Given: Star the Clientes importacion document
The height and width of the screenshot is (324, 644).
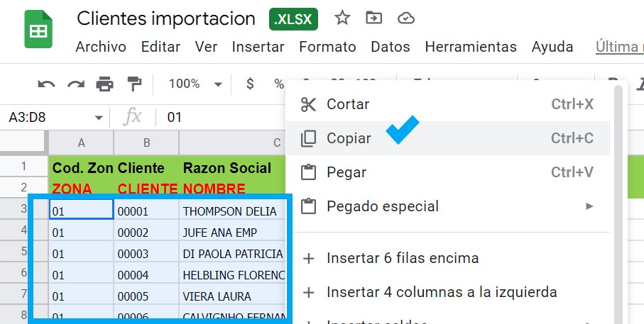Looking at the screenshot, I should [342, 18].
